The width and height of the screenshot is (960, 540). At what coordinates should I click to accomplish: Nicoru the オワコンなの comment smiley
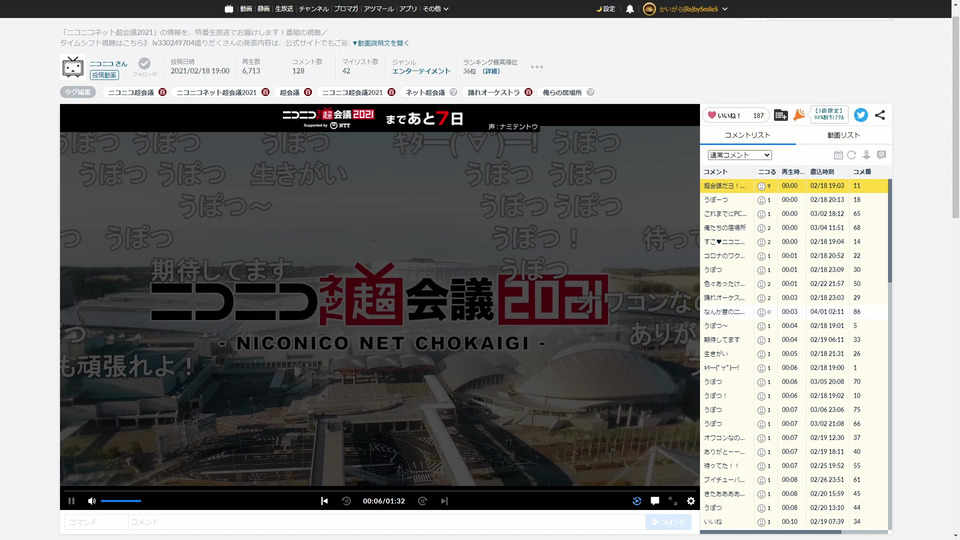[x=761, y=438]
